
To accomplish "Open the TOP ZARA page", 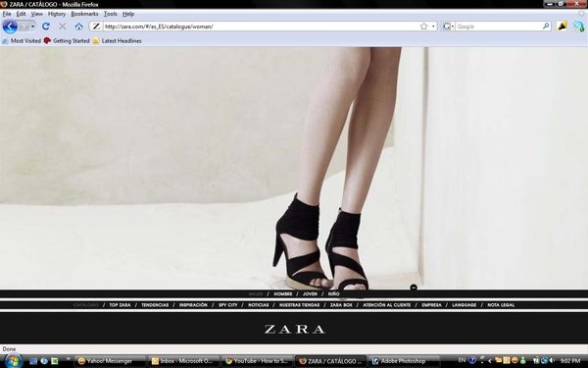I will click(x=120, y=305).
